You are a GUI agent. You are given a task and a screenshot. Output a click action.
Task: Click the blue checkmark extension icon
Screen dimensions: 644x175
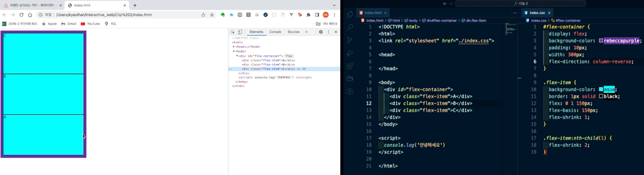265,15
